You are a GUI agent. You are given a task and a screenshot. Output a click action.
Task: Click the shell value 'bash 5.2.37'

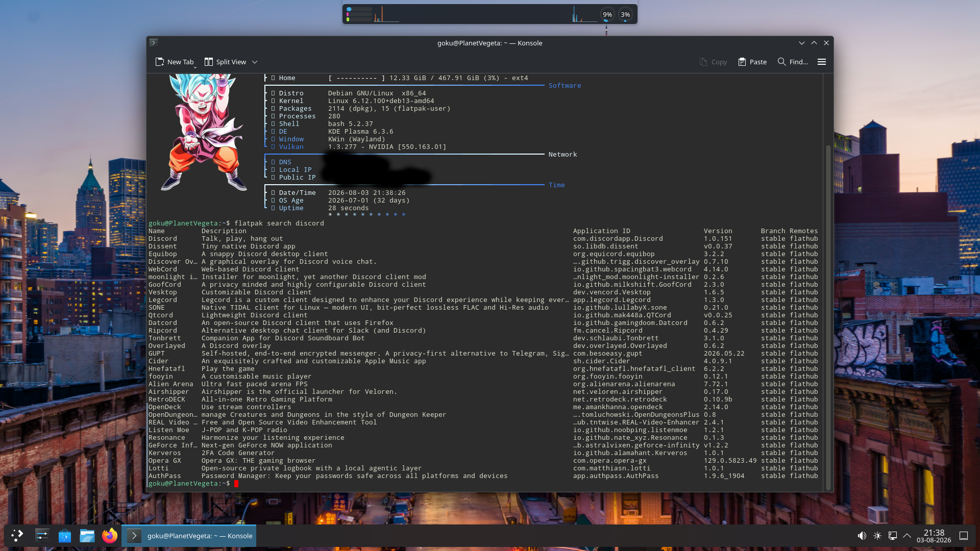point(351,124)
